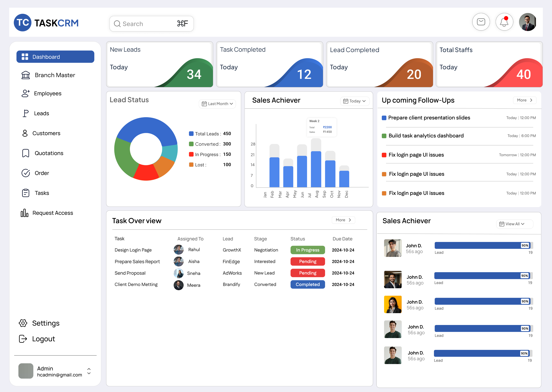Open the notifications bell
552x392 pixels.
point(504,22)
